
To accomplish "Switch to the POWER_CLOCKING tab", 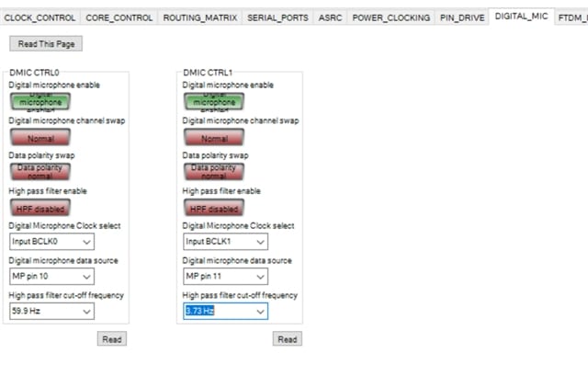I will [390, 17].
